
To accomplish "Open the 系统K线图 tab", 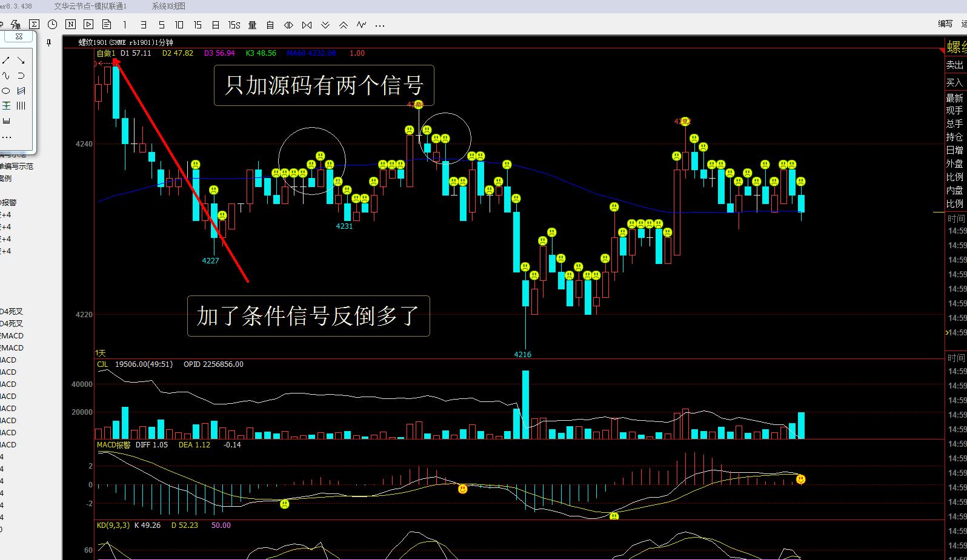I will click(168, 6).
